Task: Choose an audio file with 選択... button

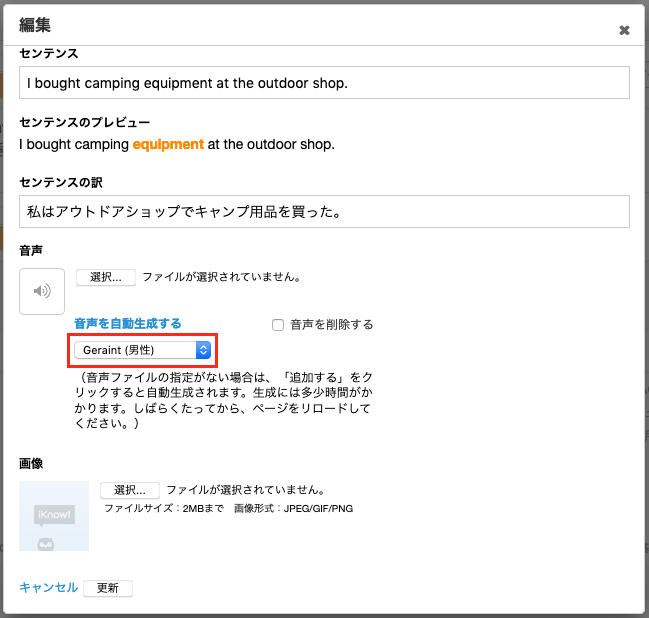Action: tap(106, 277)
